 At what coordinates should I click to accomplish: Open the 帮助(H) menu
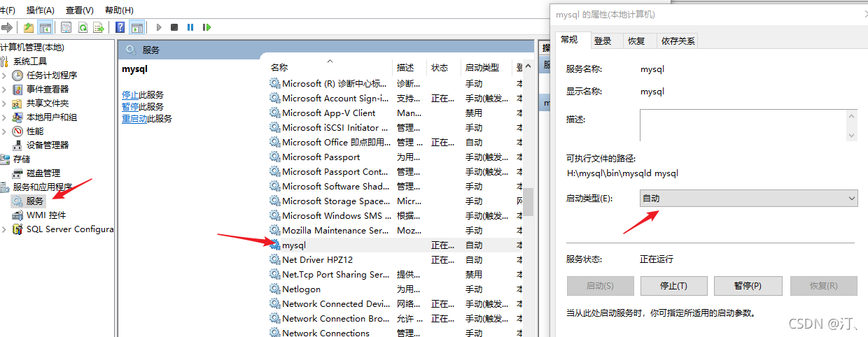119,10
